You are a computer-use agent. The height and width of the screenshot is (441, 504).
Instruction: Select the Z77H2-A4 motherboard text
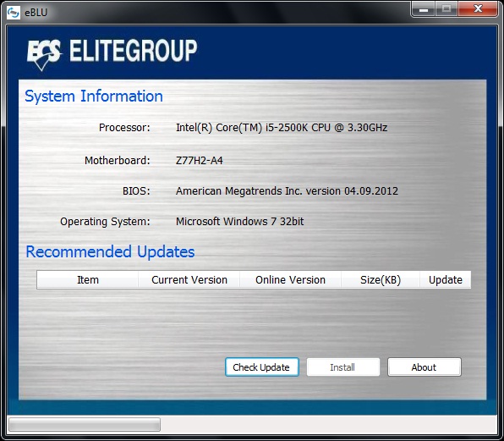[200, 161]
